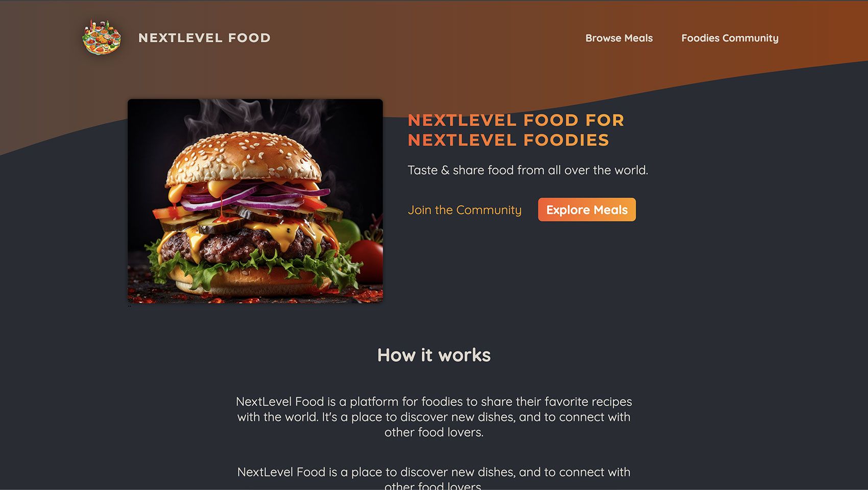Select the burger slideshow image

pos(255,201)
